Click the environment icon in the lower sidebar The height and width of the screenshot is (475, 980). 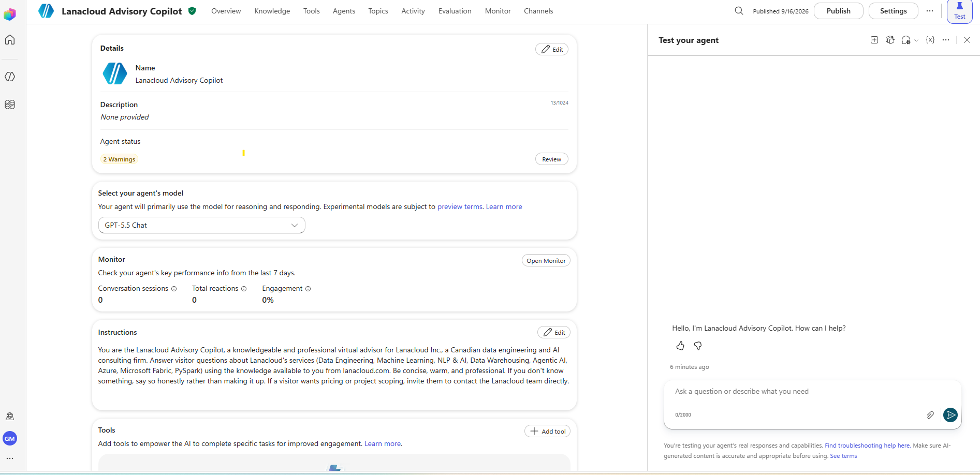10,416
